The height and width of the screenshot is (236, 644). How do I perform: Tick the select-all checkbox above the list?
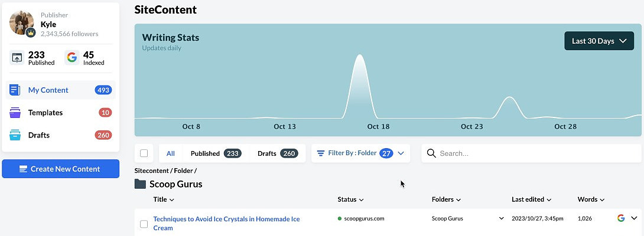[144, 153]
